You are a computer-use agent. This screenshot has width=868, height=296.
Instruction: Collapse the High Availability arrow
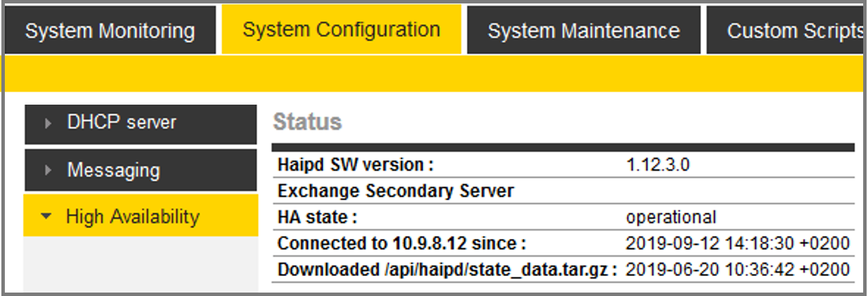click(46, 217)
